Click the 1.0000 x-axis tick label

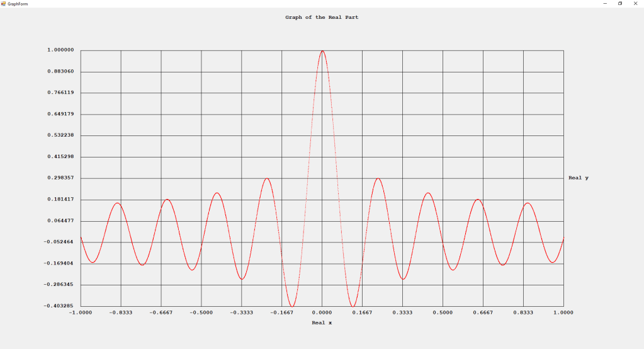point(563,312)
